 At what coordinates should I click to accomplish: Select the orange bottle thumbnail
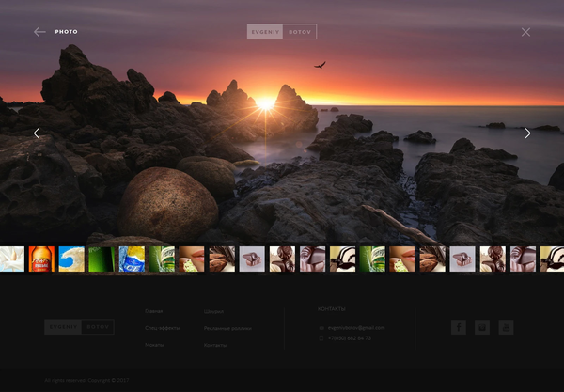click(x=41, y=259)
